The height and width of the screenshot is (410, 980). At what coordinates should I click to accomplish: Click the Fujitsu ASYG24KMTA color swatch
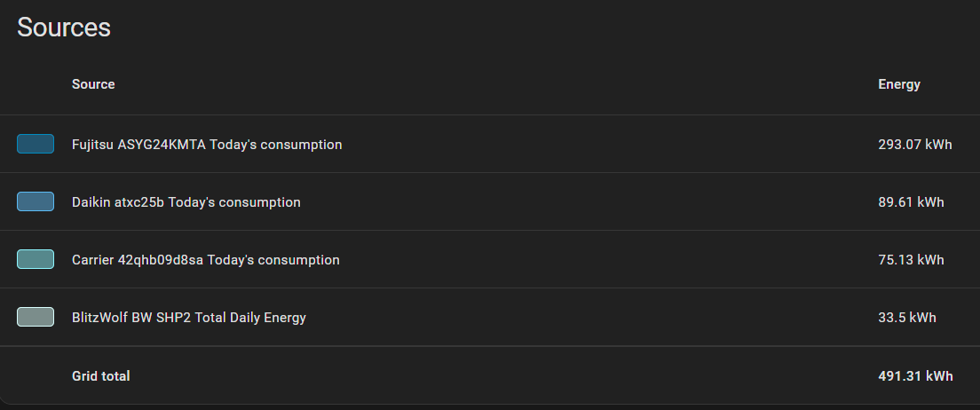pyautogui.click(x=35, y=144)
